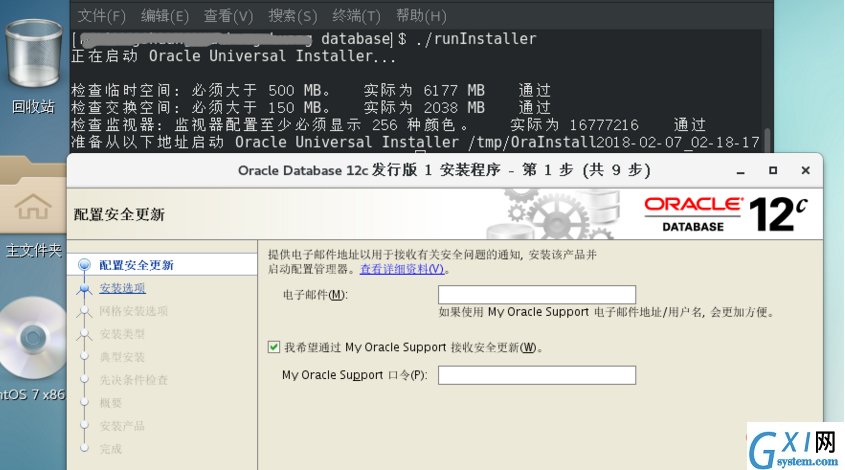This screenshot has width=845, height=470.
Task: Minimize the Oracle installer window
Action: click(740, 171)
